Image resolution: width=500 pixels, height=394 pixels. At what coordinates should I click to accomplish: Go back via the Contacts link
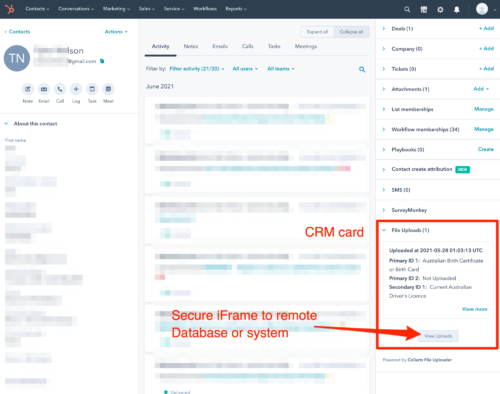click(17, 32)
